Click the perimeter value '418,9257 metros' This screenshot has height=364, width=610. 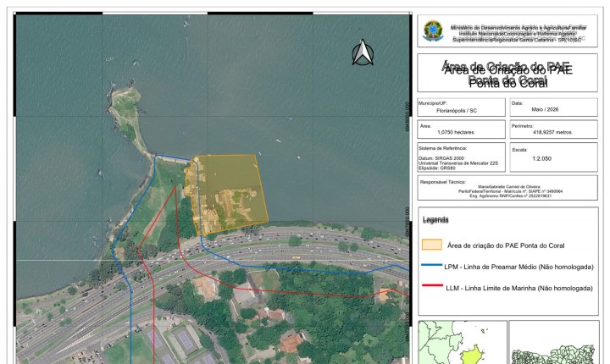point(552,132)
